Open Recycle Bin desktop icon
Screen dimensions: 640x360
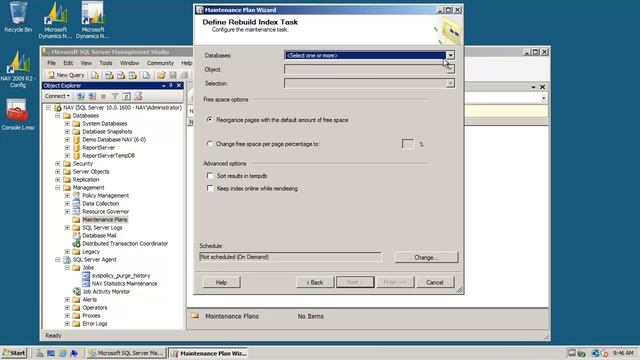coord(18,17)
